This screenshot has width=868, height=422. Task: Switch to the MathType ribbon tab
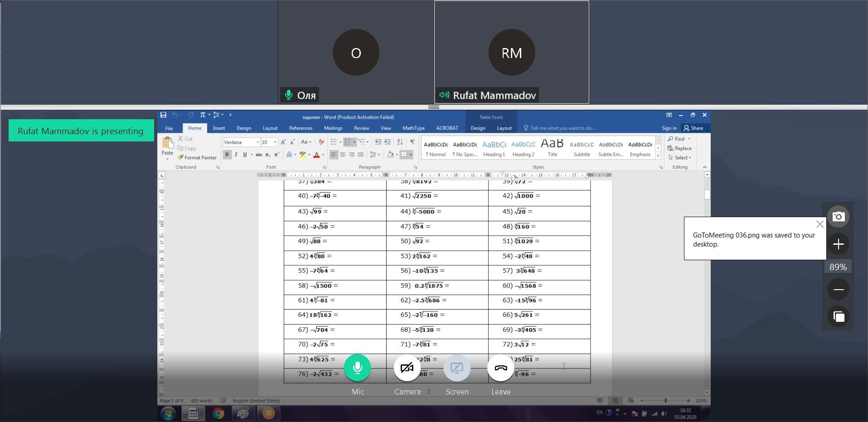coord(413,128)
